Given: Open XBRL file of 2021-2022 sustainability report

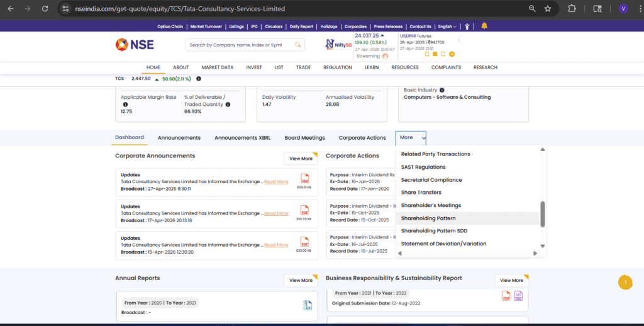Looking at the screenshot, I should pos(518,296).
